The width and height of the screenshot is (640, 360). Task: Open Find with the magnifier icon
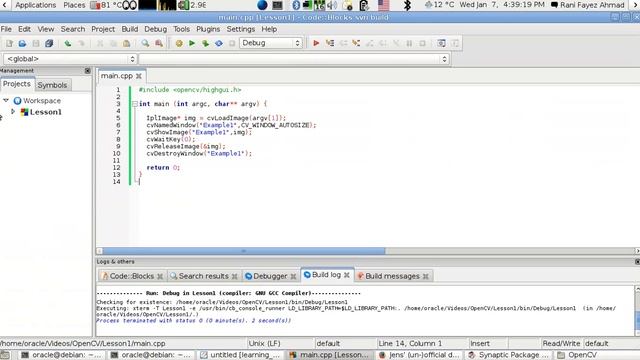coord(145,43)
